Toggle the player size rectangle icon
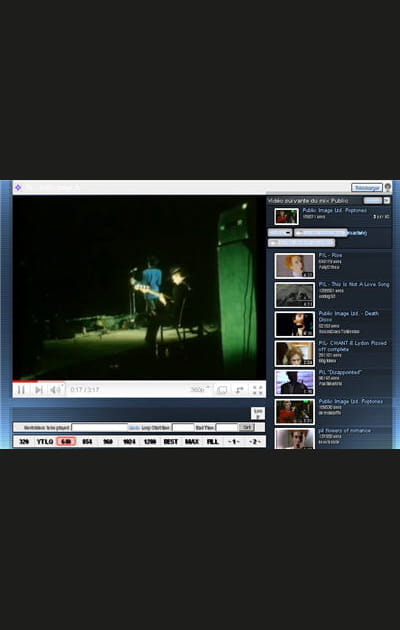400x630 pixels. [x=222, y=389]
